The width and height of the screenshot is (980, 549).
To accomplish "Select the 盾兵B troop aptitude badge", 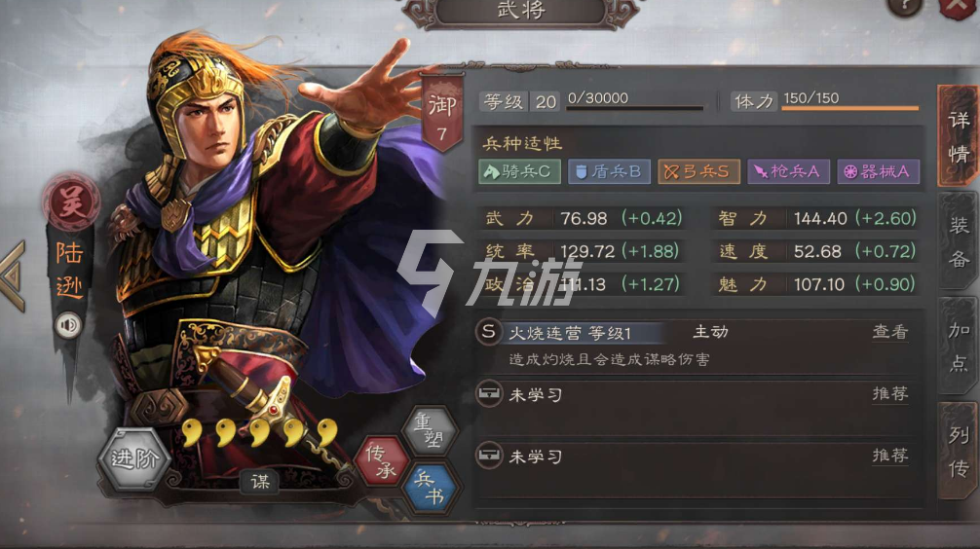I will point(609,171).
